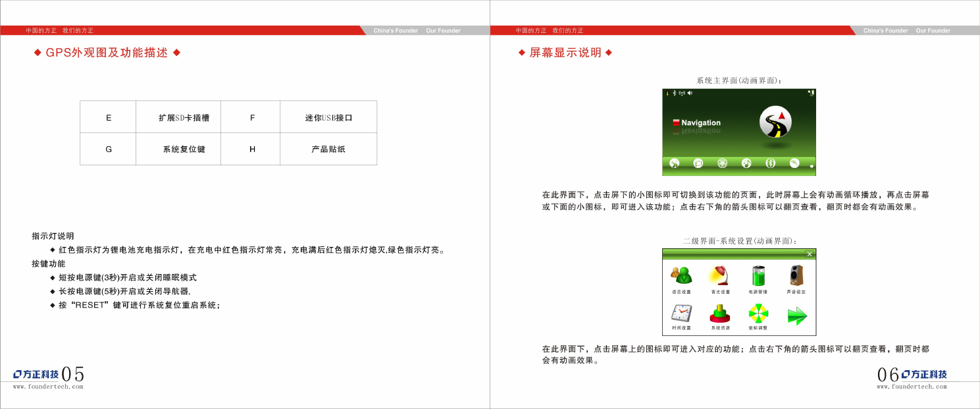This screenshot has width=980, height=409.
Task: Close the system settings window
Action: [810, 254]
